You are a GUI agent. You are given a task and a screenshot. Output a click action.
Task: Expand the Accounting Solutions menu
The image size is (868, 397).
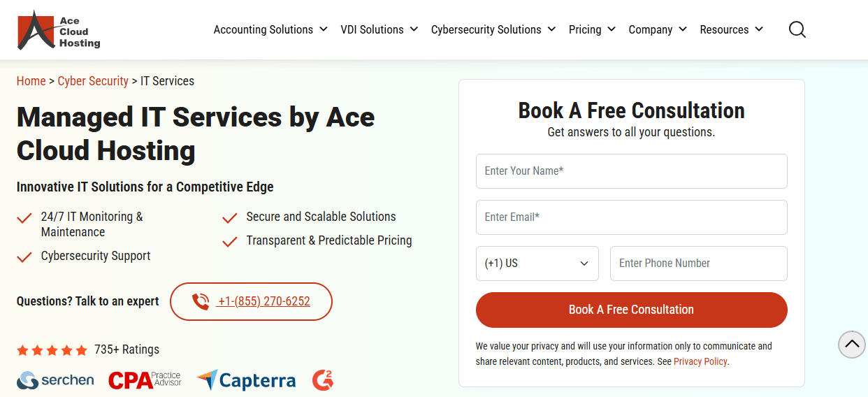(270, 29)
